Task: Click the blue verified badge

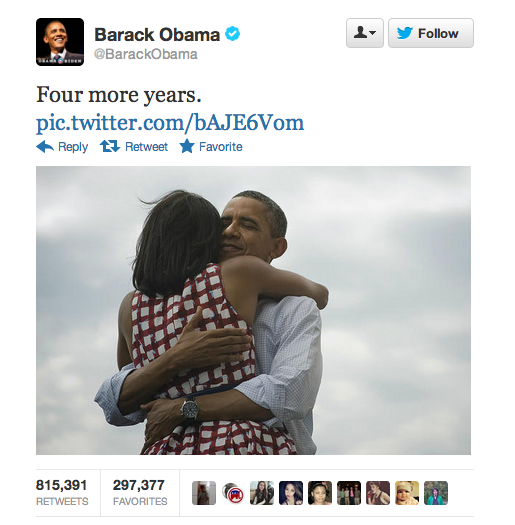Action: (232, 34)
